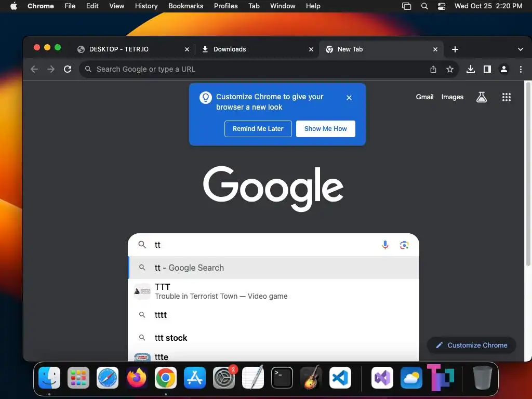This screenshot has width=532, height=399.
Task: Click the Customize Chrome button
Action: [472, 345]
